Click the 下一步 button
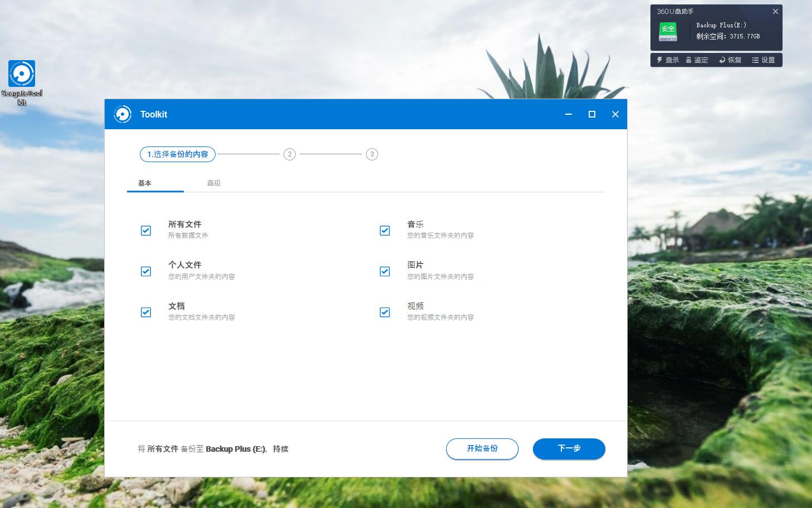This screenshot has height=508, width=812. 569,449
